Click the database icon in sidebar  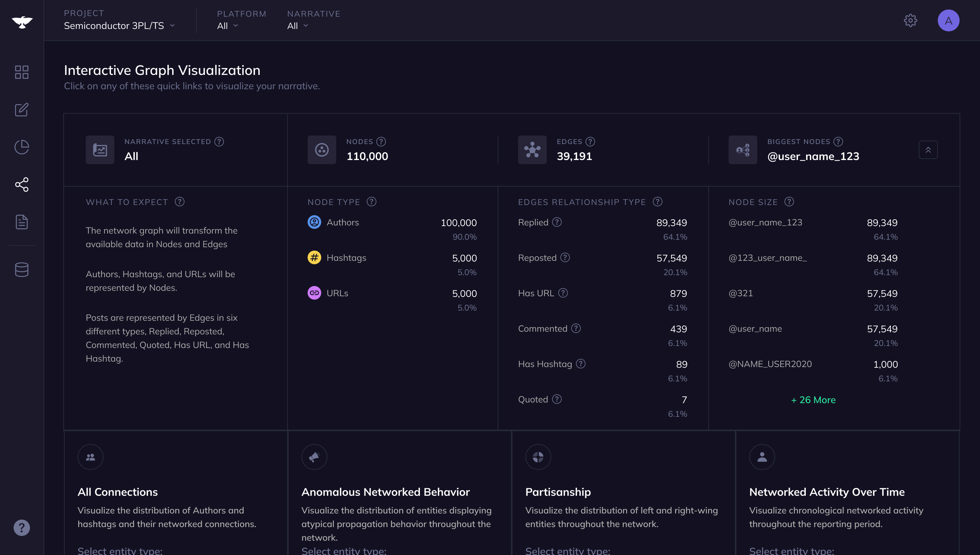click(x=22, y=269)
